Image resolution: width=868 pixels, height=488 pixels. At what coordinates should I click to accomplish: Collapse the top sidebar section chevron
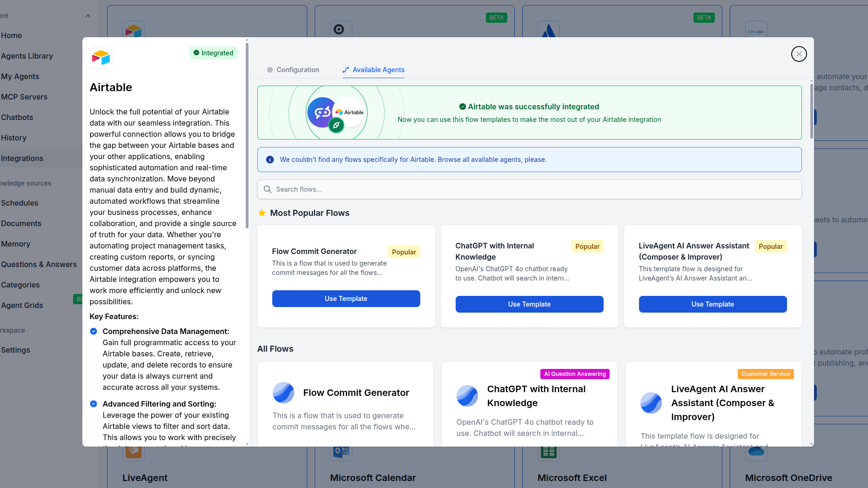point(88,15)
